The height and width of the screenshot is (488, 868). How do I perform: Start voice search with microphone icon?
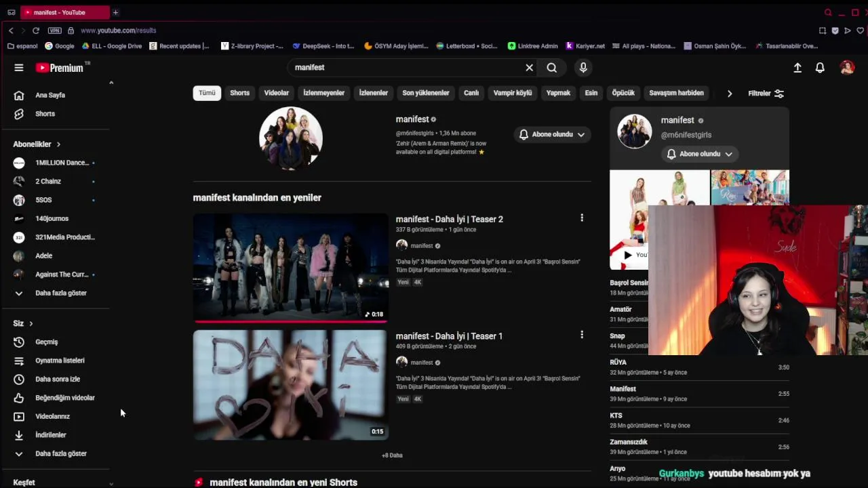click(583, 68)
